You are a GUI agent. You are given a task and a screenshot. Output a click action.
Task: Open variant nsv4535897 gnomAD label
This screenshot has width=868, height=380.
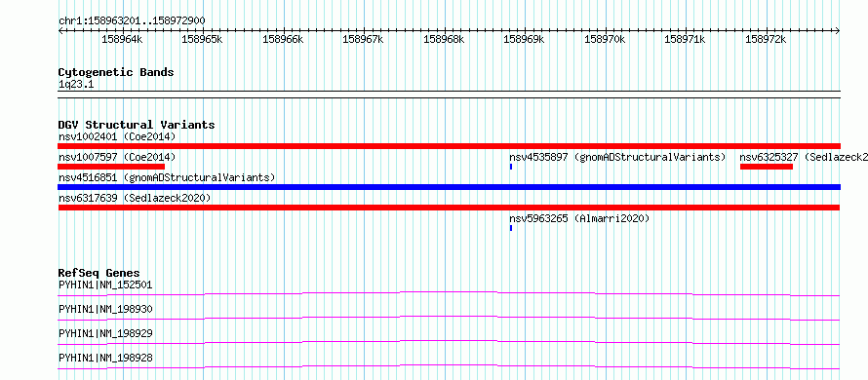(x=617, y=157)
